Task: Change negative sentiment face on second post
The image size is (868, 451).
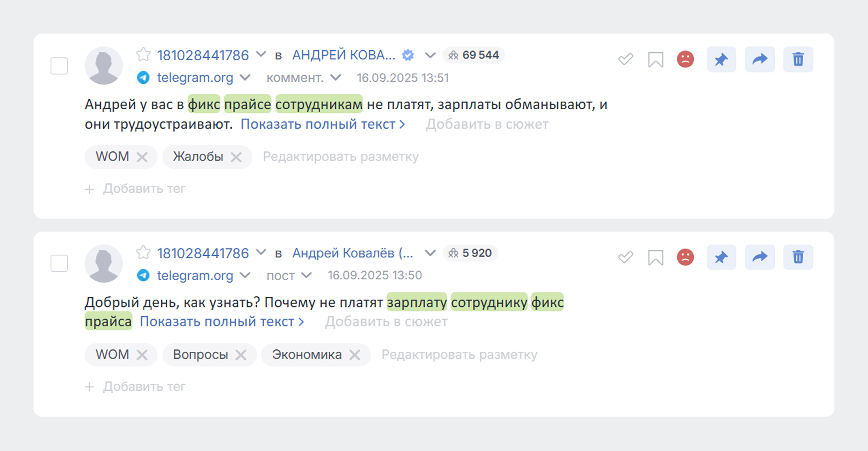Action: click(685, 257)
